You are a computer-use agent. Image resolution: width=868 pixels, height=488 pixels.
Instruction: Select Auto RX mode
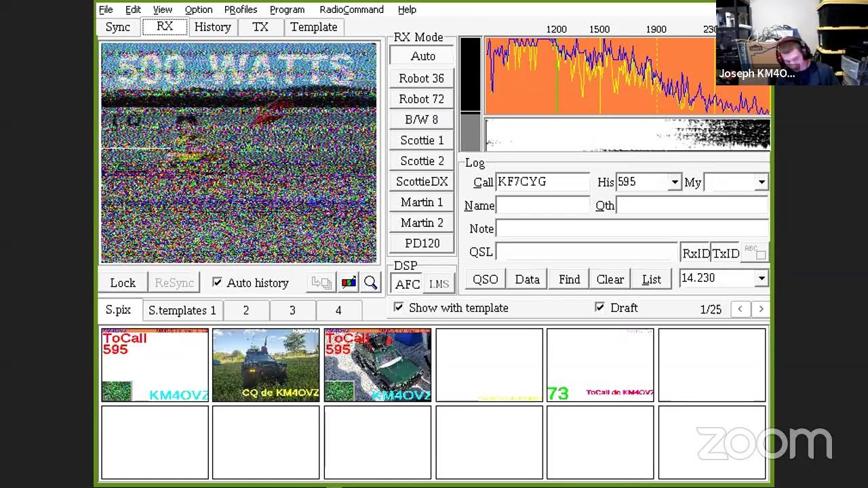pyautogui.click(x=422, y=56)
